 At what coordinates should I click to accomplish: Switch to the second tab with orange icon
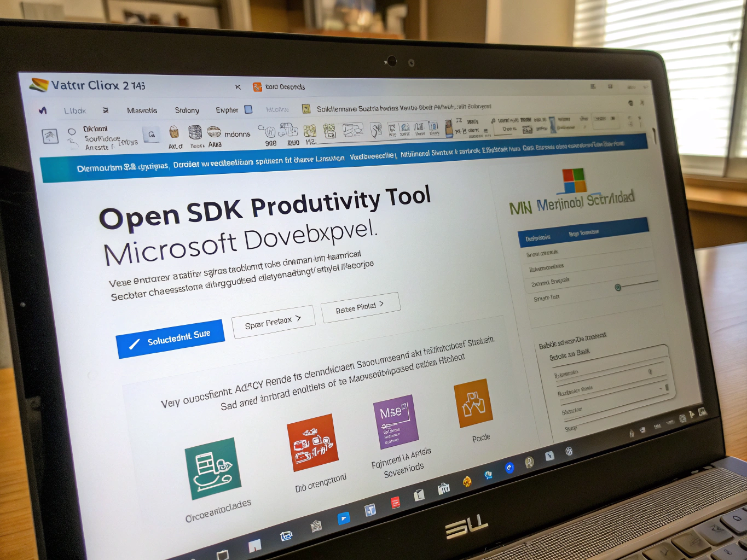coord(279,86)
